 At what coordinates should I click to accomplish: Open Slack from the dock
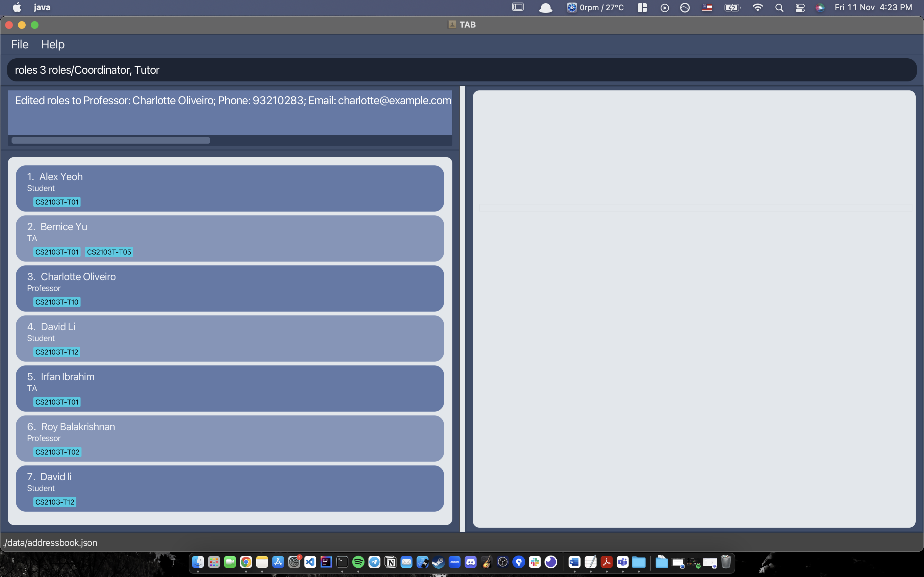pyautogui.click(x=535, y=562)
